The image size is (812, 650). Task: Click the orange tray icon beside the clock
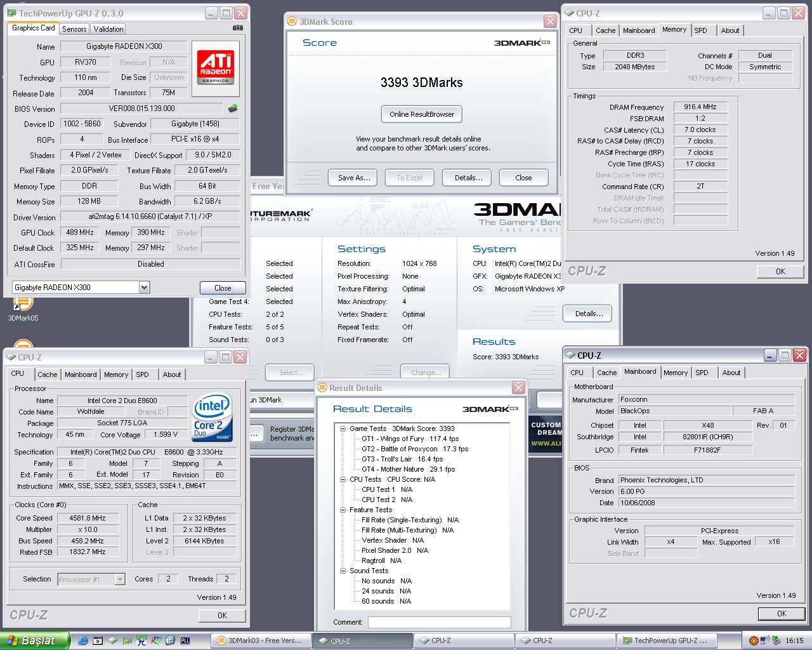pyautogui.click(x=754, y=641)
